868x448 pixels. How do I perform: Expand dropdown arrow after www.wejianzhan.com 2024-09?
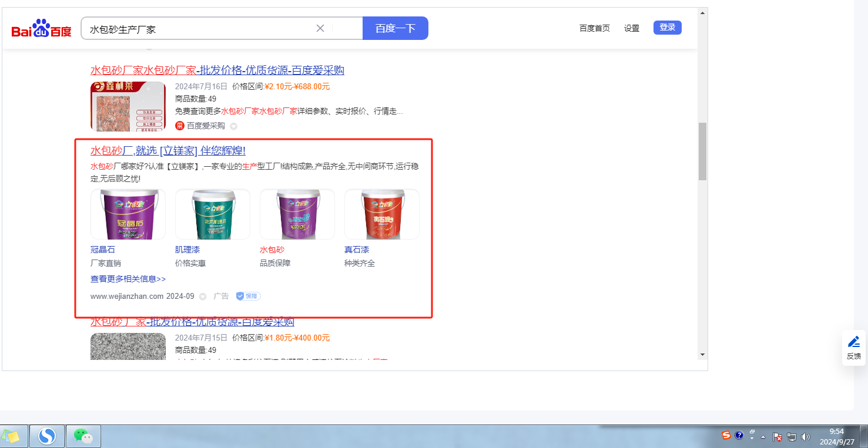tap(203, 297)
